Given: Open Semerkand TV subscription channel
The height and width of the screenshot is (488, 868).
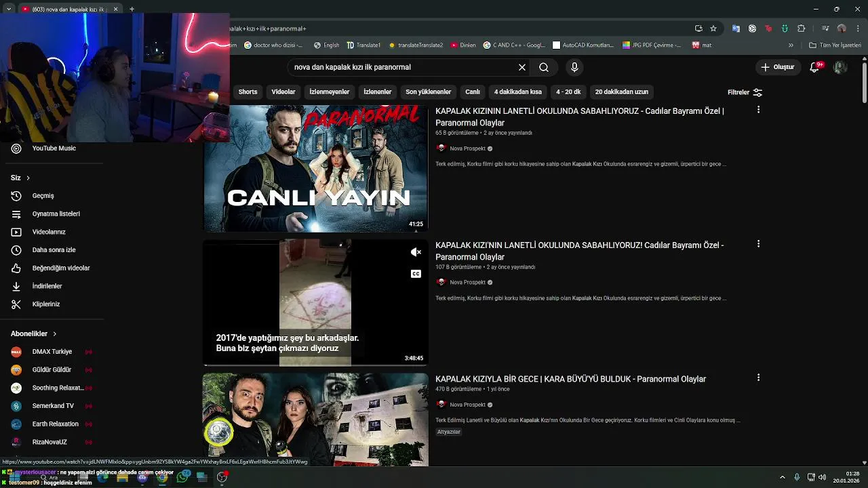Looking at the screenshot, I should [x=52, y=406].
